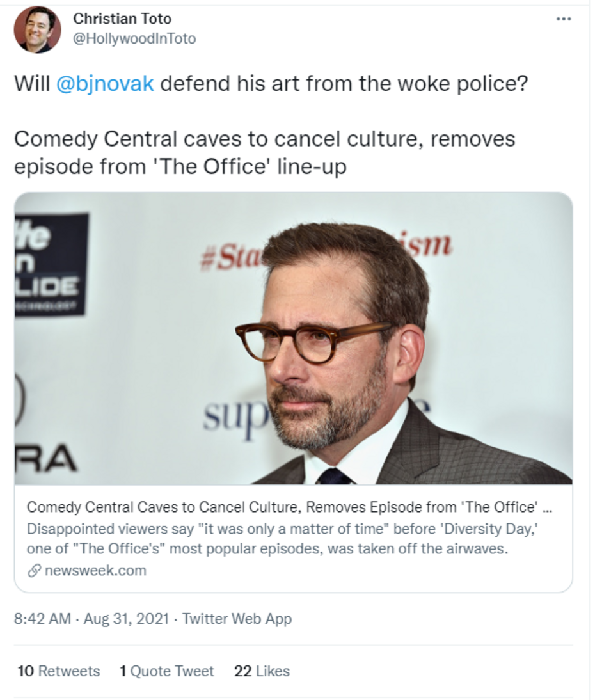Click the Twitter Web App source label
Image resolution: width=595 pixels, height=700 pixels.
237,619
